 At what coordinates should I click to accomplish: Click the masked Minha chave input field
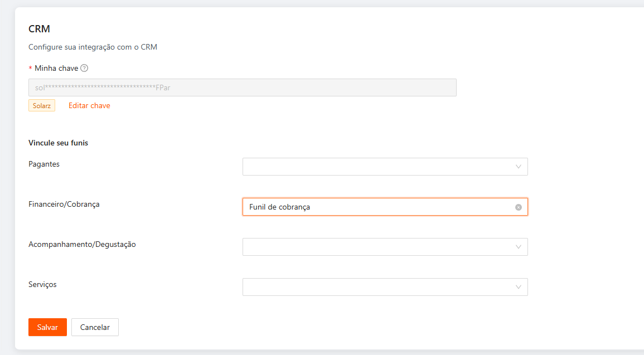(x=242, y=87)
